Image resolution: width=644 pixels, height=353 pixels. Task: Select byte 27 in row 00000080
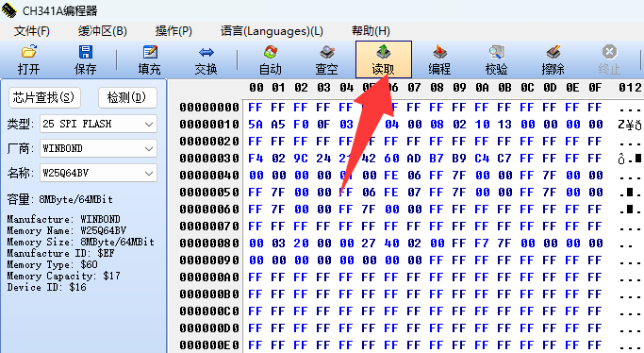click(369, 244)
